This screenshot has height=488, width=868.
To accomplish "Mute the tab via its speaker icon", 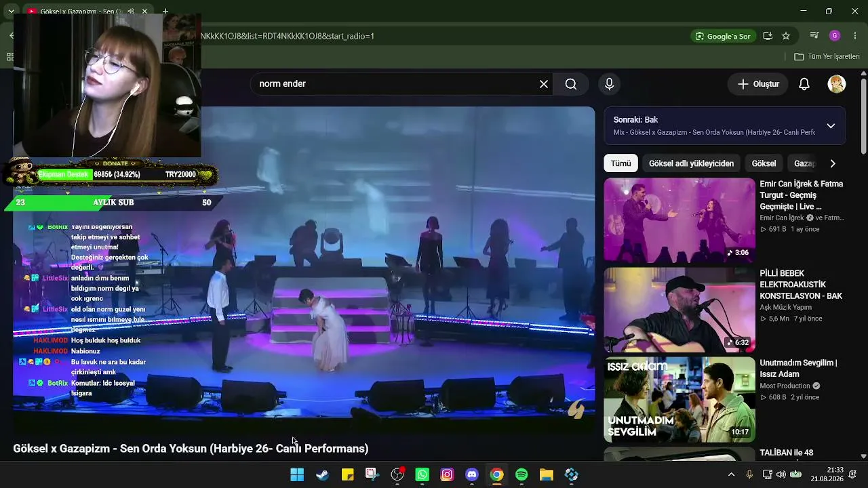I will (131, 12).
